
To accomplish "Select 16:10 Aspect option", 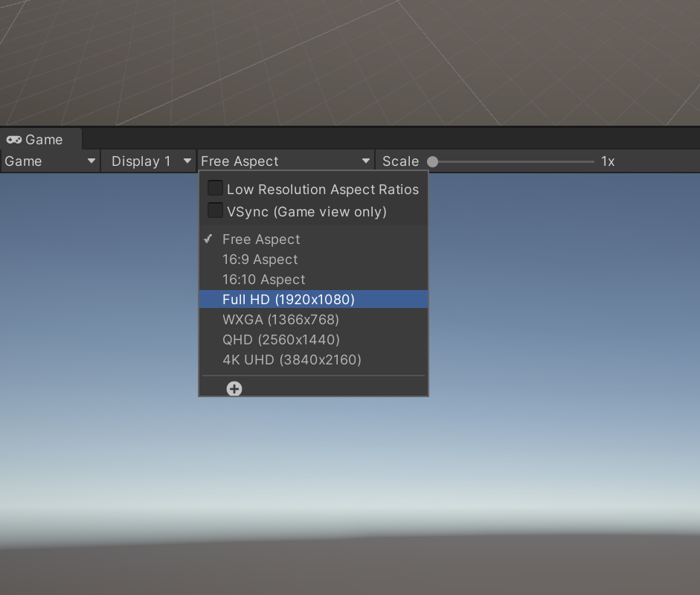I will pos(263,280).
